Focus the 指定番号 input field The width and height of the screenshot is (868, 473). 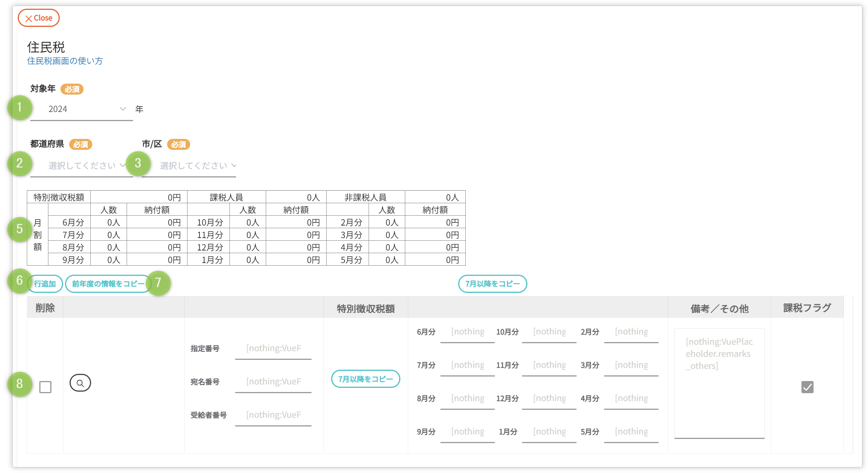(273, 349)
